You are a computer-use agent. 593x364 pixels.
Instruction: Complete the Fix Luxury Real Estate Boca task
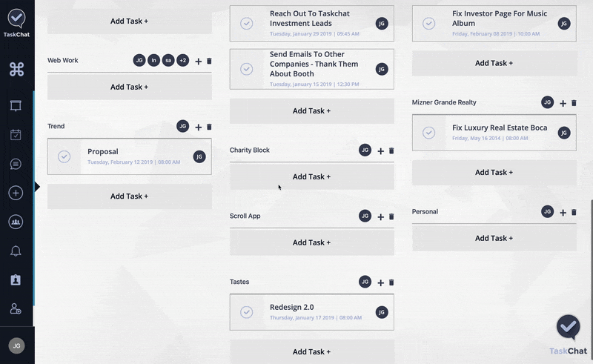(429, 133)
